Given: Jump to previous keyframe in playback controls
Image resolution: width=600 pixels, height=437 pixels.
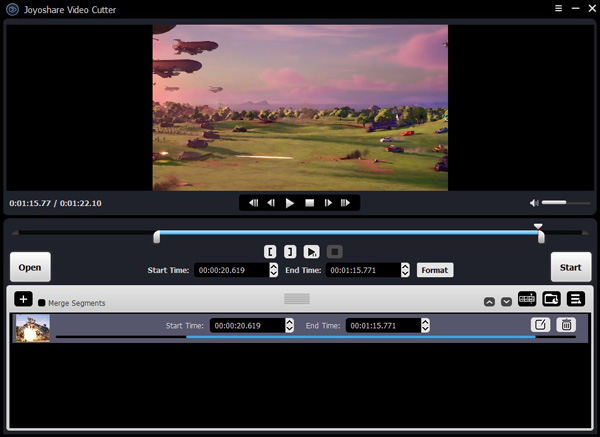Looking at the screenshot, I should pyautogui.click(x=253, y=203).
